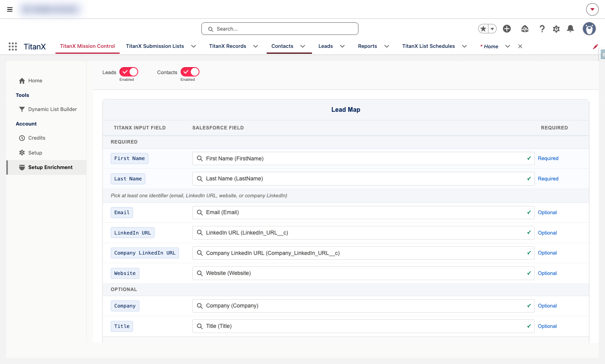Expand the TitanX Records chevron
The width and height of the screenshot is (605, 364).
pyautogui.click(x=256, y=46)
